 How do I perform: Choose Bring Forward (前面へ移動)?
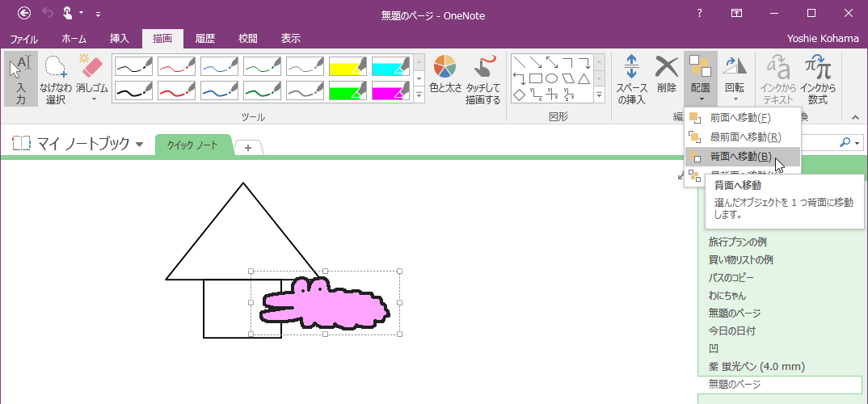(x=743, y=118)
